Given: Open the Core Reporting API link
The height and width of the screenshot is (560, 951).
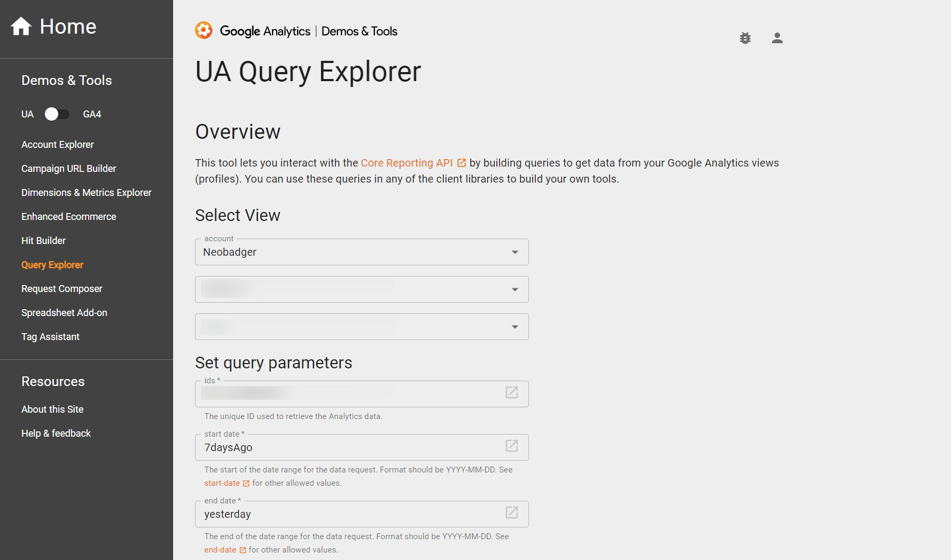Looking at the screenshot, I should coord(408,162).
